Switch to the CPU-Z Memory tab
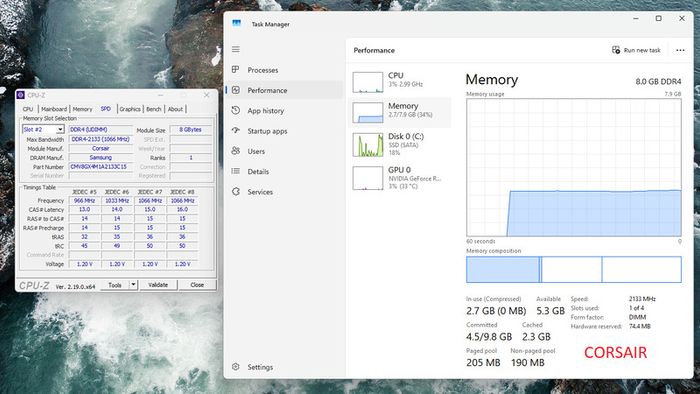 (82, 109)
